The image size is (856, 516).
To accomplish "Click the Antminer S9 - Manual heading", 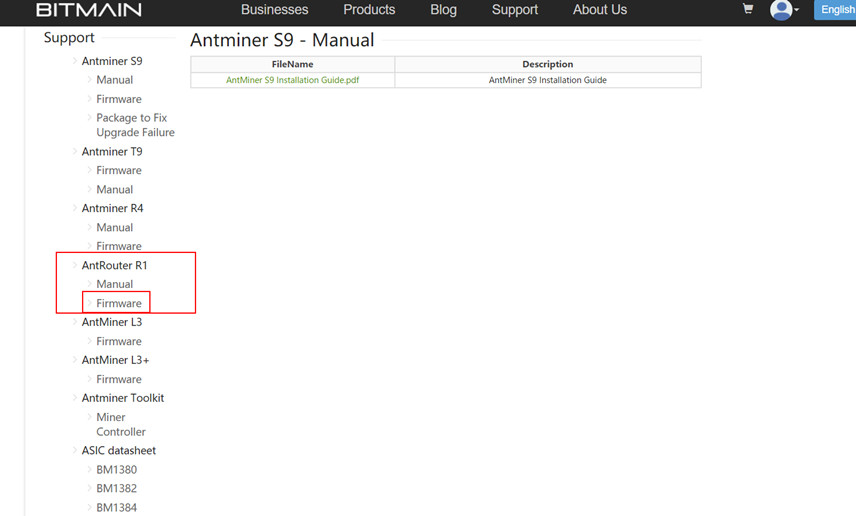I will 282,40.
